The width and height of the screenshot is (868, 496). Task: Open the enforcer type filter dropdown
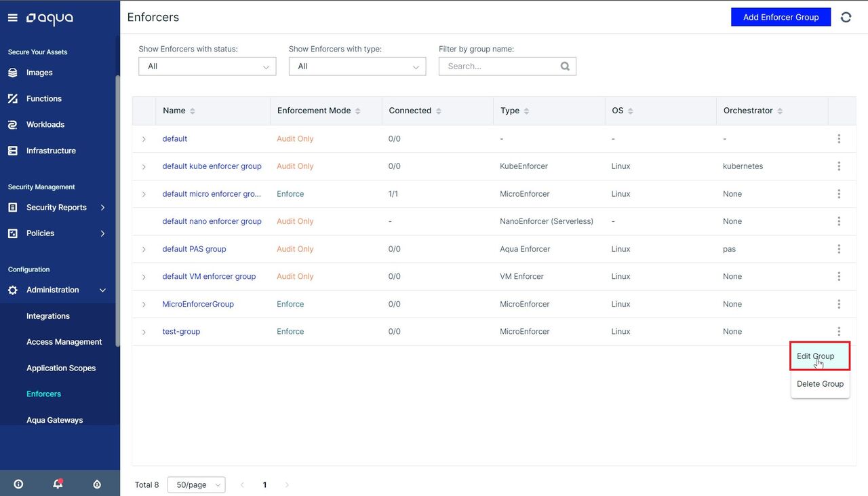[357, 66]
